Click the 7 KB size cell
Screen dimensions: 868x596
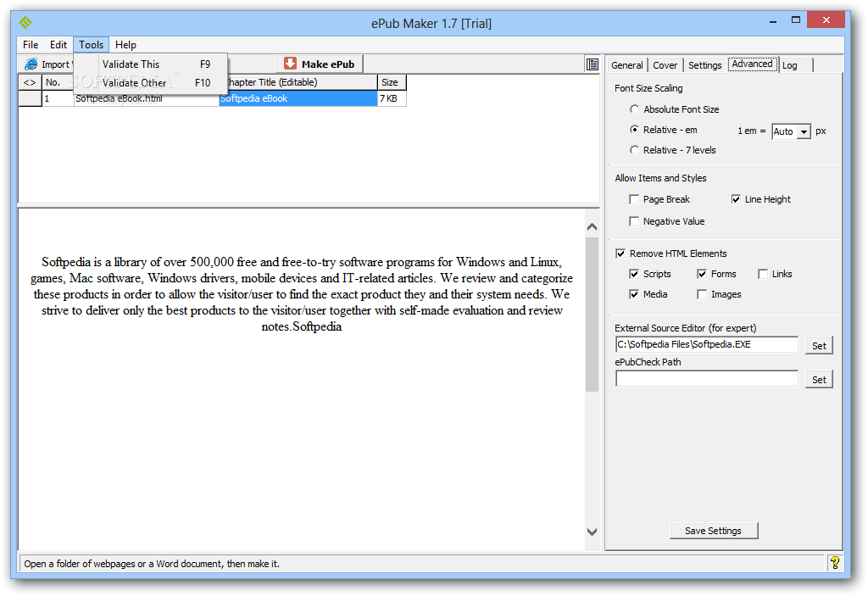tap(392, 98)
